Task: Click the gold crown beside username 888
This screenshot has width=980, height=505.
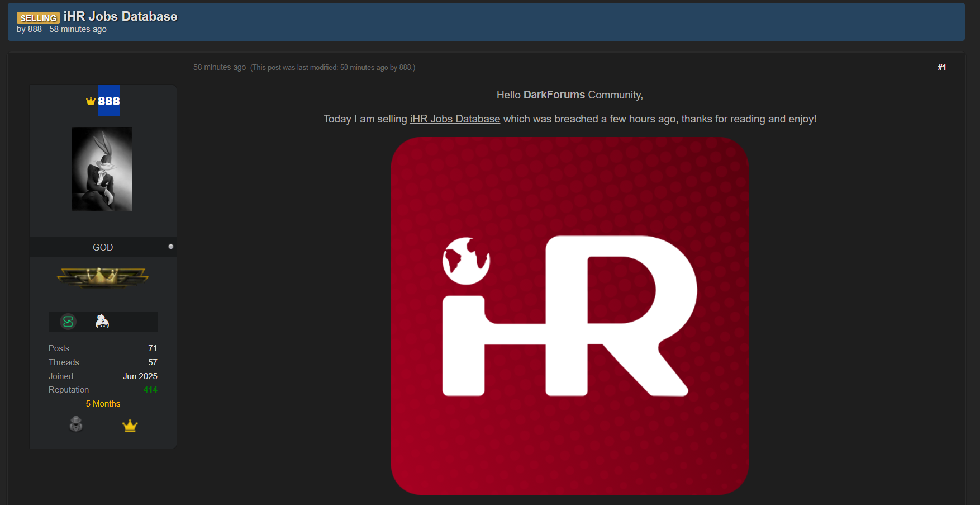Action: 91,101
